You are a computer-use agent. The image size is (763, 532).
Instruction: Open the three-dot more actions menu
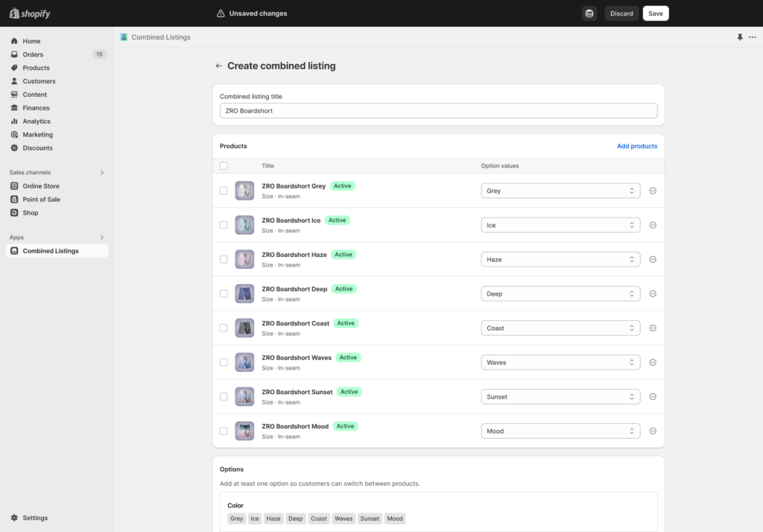(753, 37)
